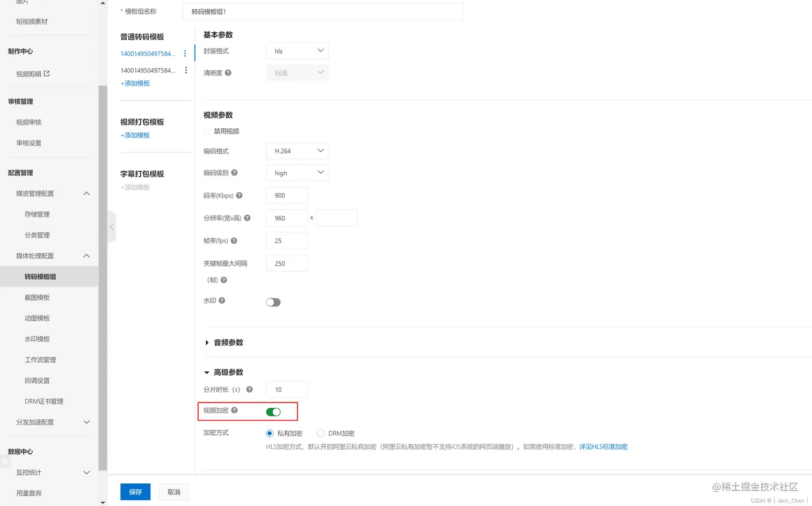The height and width of the screenshot is (506, 812).
Task: Click the 关键帧最大间隔 field containing 250
Action: pyautogui.click(x=287, y=263)
